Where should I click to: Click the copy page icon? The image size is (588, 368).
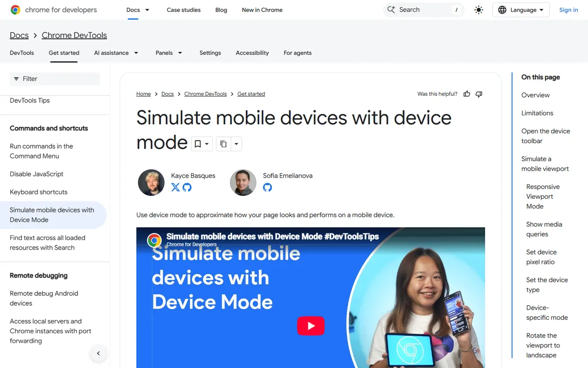tap(223, 144)
